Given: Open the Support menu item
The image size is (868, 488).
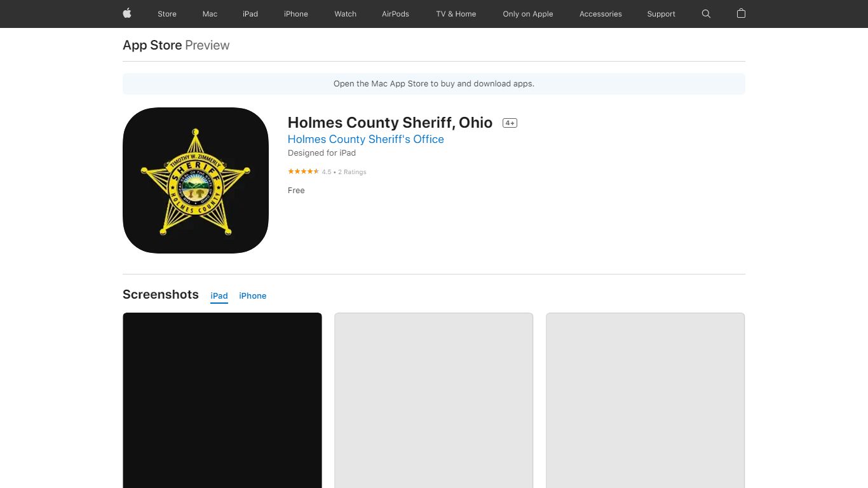Looking at the screenshot, I should point(661,14).
